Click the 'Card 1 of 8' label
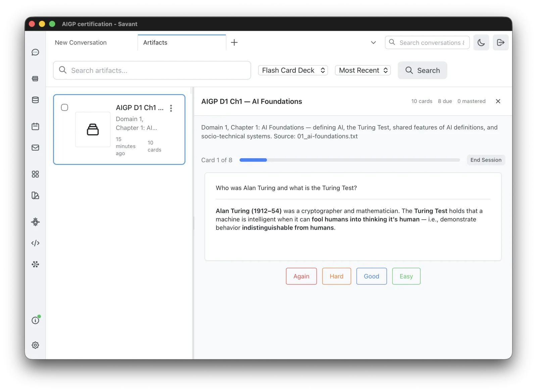This screenshot has height=392, width=537. pyautogui.click(x=217, y=160)
